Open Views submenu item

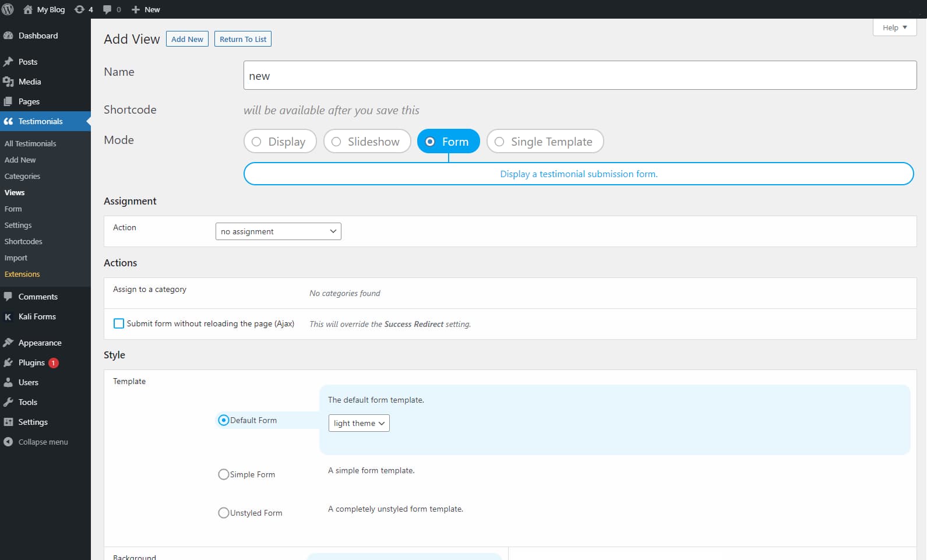15,192
